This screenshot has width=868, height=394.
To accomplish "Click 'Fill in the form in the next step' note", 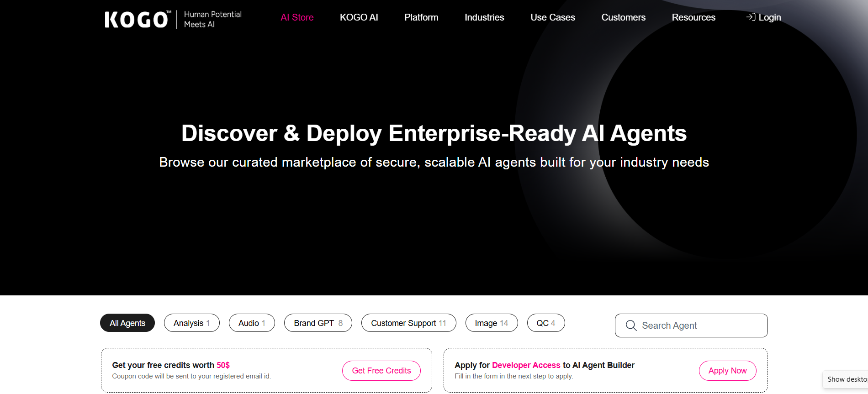I will pos(514,376).
